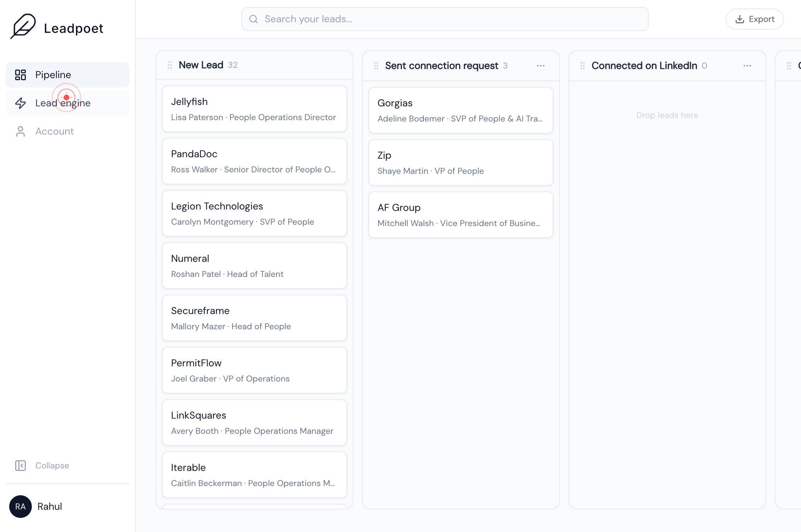Click the Account person icon

pos(21,131)
